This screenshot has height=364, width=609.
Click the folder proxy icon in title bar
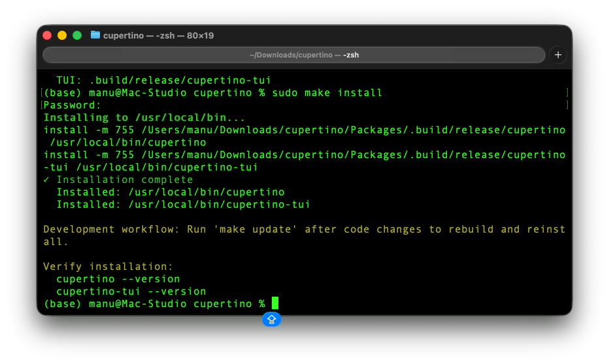tap(95, 35)
